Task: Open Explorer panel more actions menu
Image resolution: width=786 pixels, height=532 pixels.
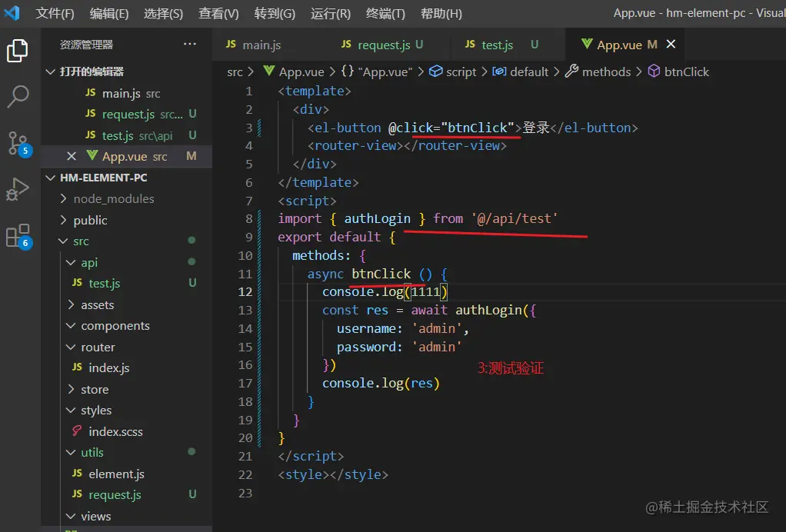Action: [189, 44]
